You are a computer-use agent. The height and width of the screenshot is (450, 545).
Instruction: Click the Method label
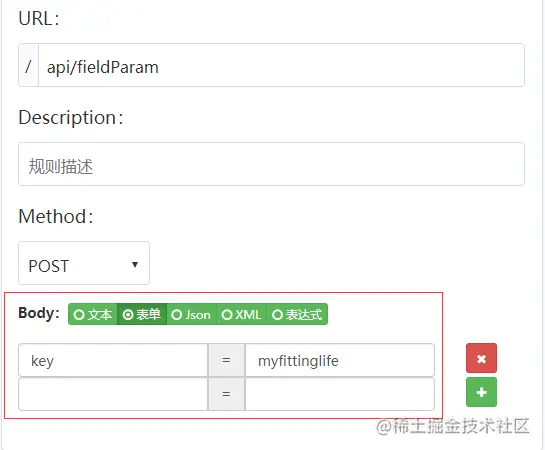click(56, 216)
